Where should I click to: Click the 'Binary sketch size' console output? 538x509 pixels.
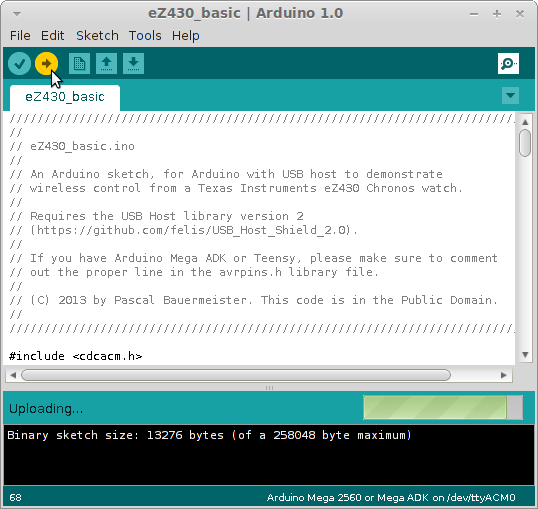(209, 435)
